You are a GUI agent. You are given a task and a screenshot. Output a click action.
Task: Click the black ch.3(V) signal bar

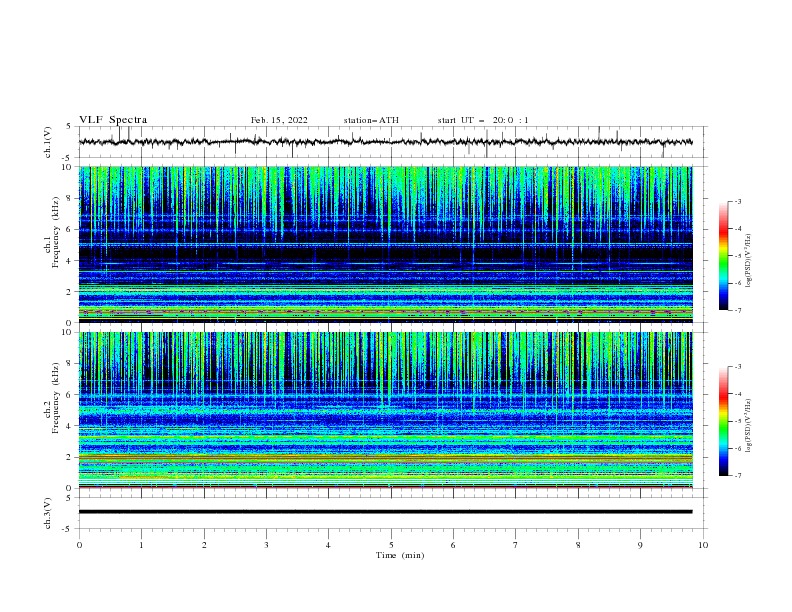pyautogui.click(x=385, y=512)
